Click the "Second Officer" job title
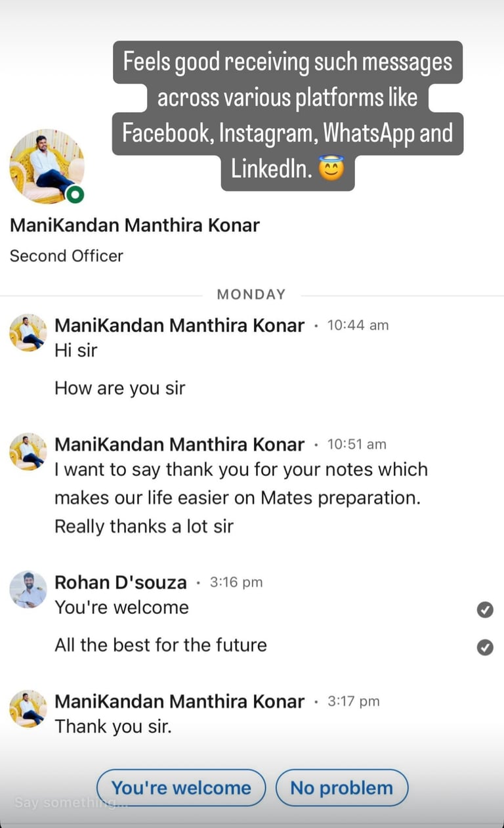504x828 pixels. 66,255
